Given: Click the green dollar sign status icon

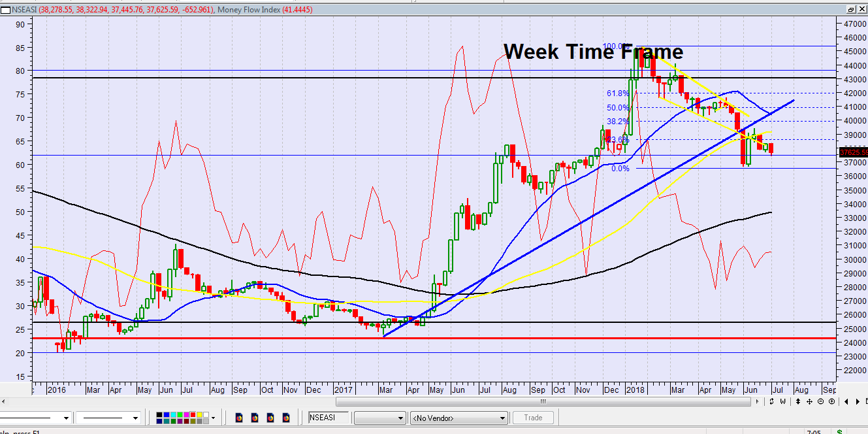Looking at the screenshot, I should 839,431.
